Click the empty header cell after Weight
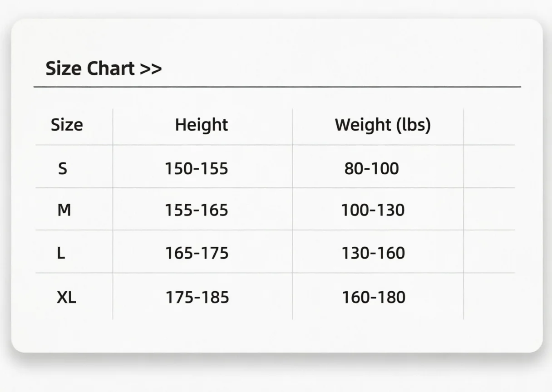 click(x=489, y=127)
